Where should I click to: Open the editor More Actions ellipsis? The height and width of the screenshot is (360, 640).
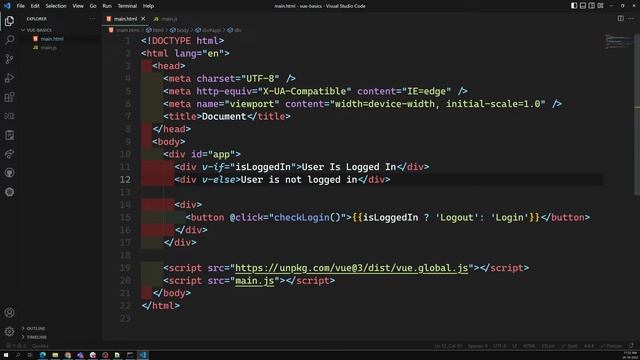tap(631, 18)
